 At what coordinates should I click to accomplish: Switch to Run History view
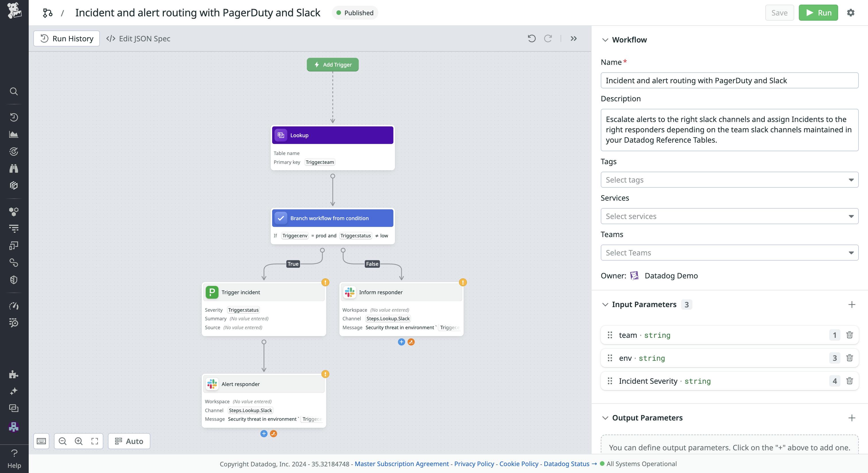point(66,38)
